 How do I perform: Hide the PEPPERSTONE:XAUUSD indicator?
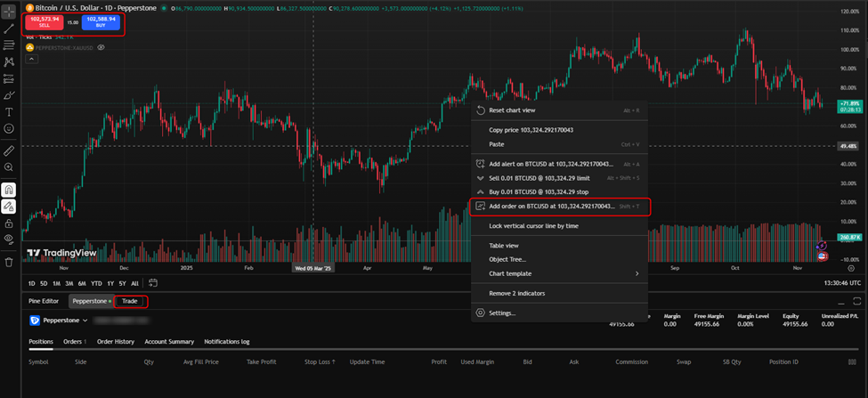coord(101,47)
